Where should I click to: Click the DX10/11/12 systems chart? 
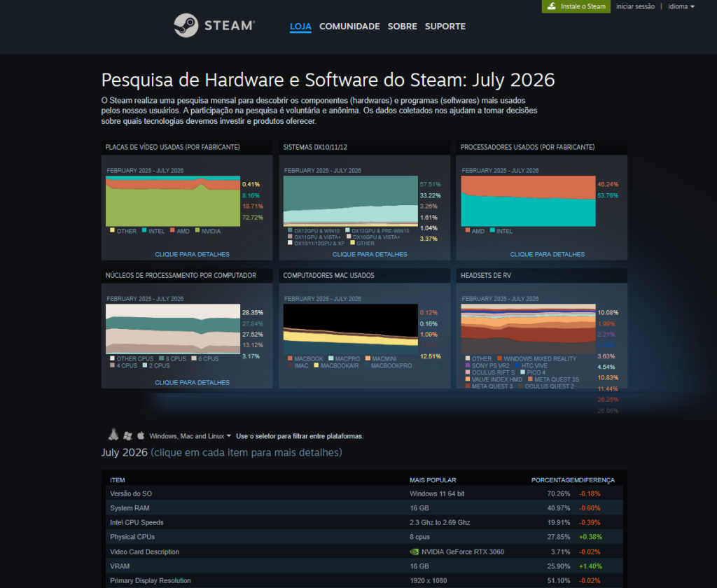(x=350, y=201)
